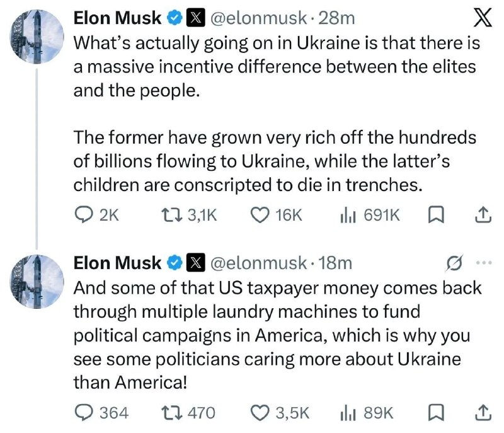
Task: Like the first tweet with 16K likes
Action: (x=277, y=215)
